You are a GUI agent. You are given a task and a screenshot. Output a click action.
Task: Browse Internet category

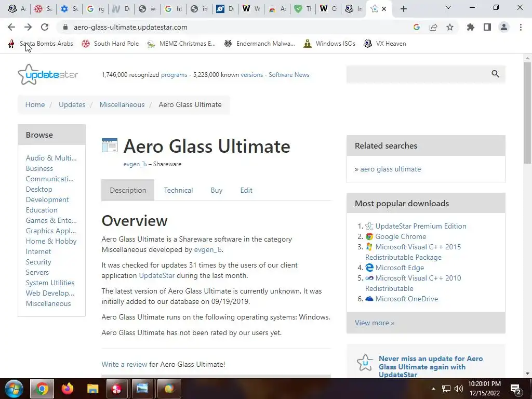click(x=38, y=252)
